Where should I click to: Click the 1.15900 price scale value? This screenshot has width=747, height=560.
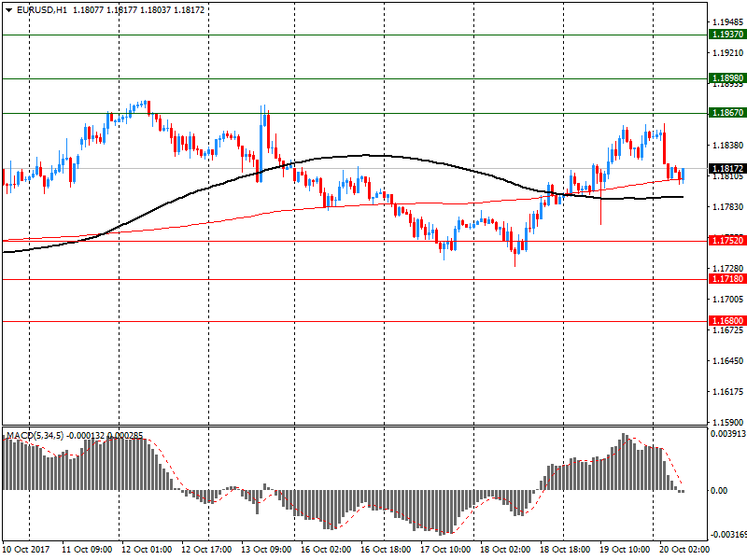728,423
